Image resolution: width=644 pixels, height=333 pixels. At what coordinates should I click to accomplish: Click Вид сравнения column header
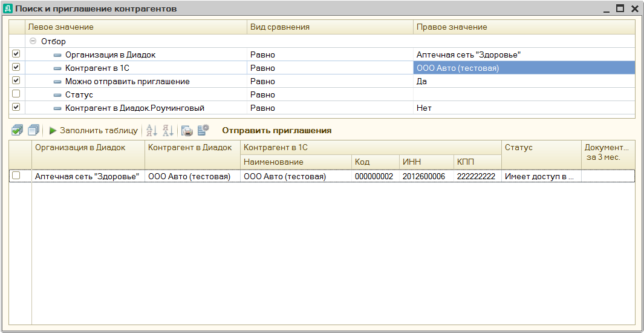pos(330,27)
